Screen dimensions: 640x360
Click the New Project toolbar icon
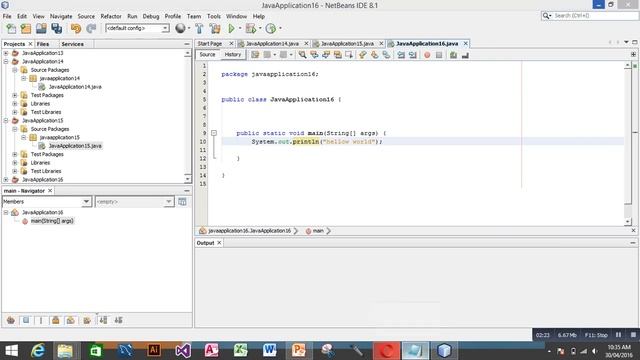tap(26, 28)
